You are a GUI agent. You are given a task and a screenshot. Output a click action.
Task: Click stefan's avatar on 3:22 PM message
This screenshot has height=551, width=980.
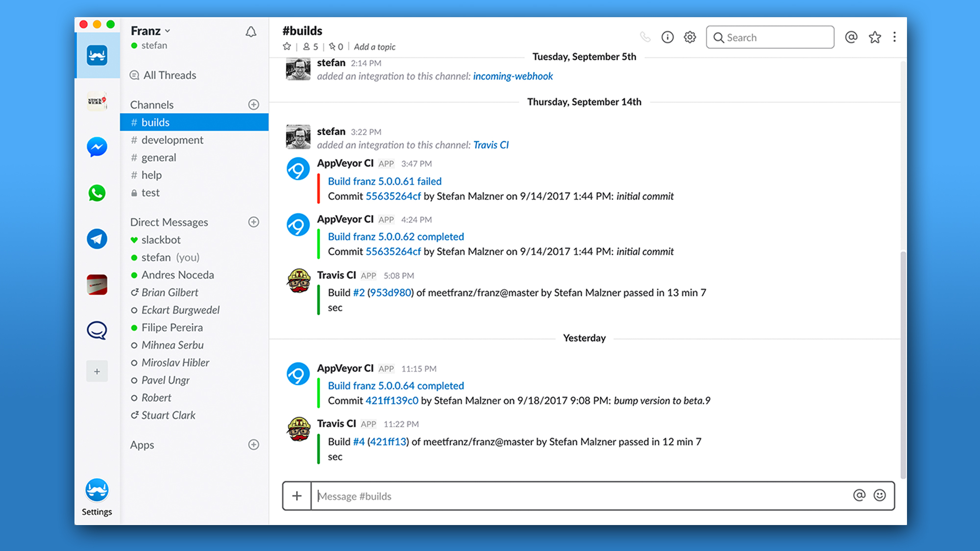click(x=298, y=137)
